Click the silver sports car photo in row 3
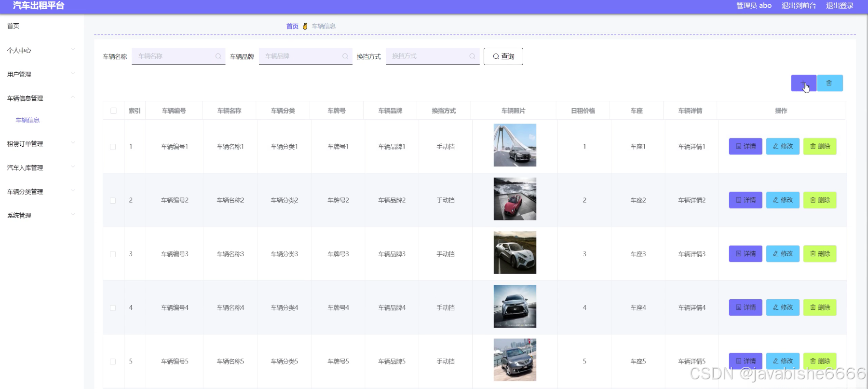This screenshot has height=389, width=868. pyautogui.click(x=515, y=252)
